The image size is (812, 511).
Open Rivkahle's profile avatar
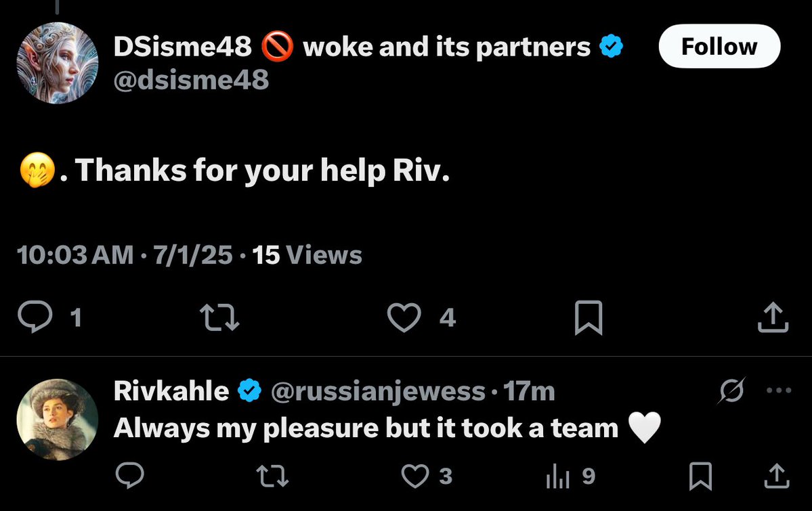click(x=58, y=420)
